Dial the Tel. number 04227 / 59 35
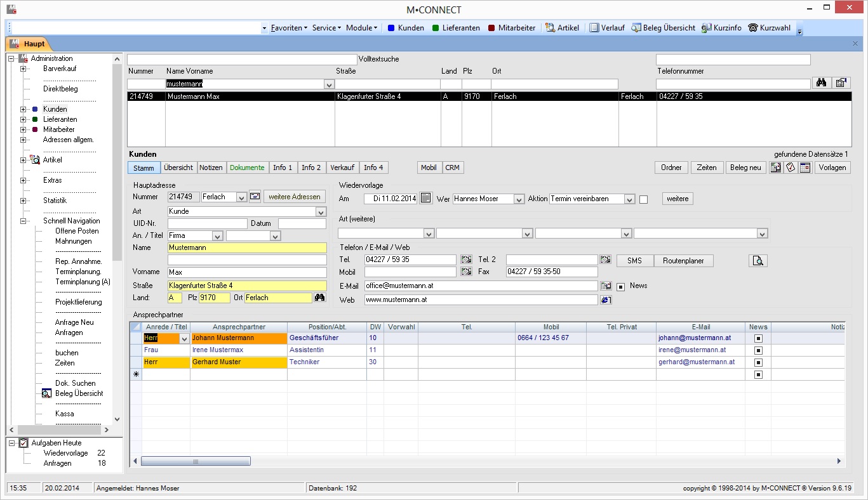 click(x=467, y=260)
